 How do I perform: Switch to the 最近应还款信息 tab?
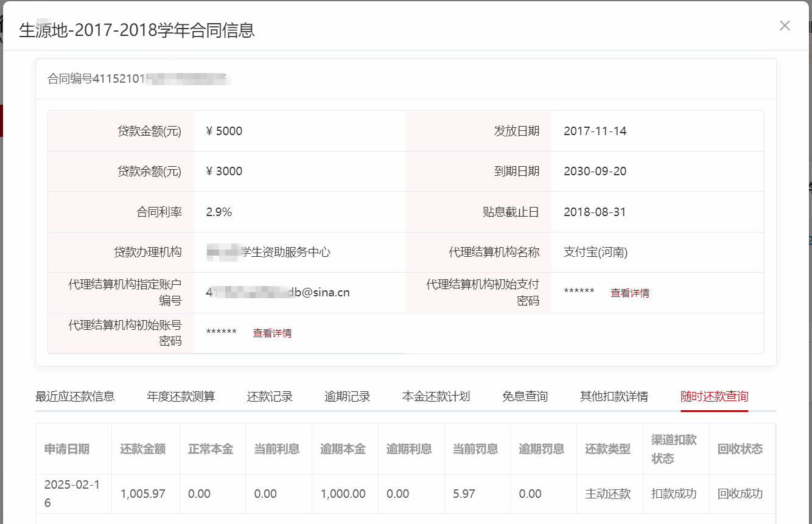coord(75,397)
